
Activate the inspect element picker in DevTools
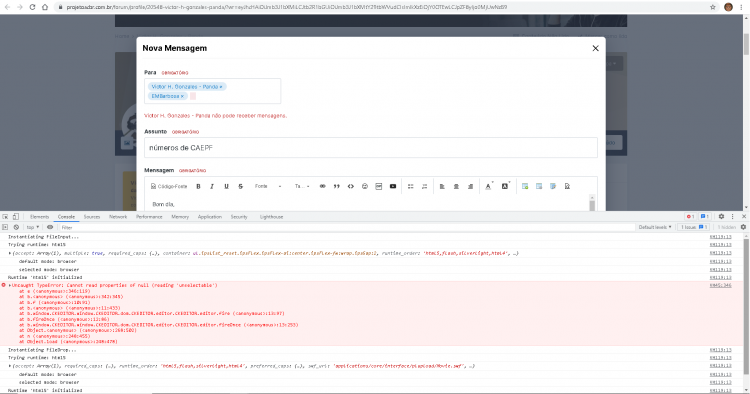click(5, 217)
